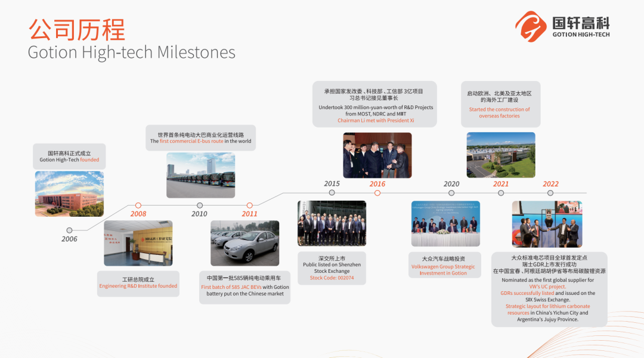This screenshot has width=644, height=358.
Task: Click the '国轩高科' logo text
Action: 581,23
